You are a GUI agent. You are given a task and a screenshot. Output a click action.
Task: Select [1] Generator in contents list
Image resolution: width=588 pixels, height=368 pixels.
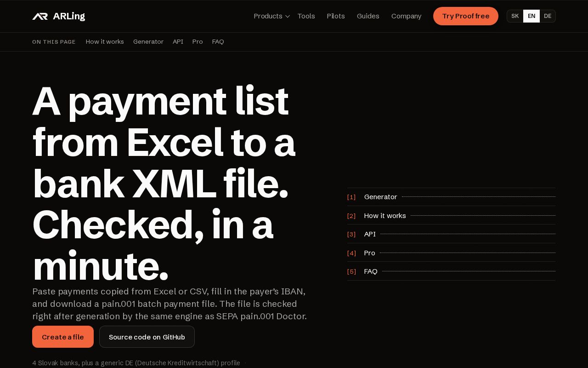click(451, 197)
